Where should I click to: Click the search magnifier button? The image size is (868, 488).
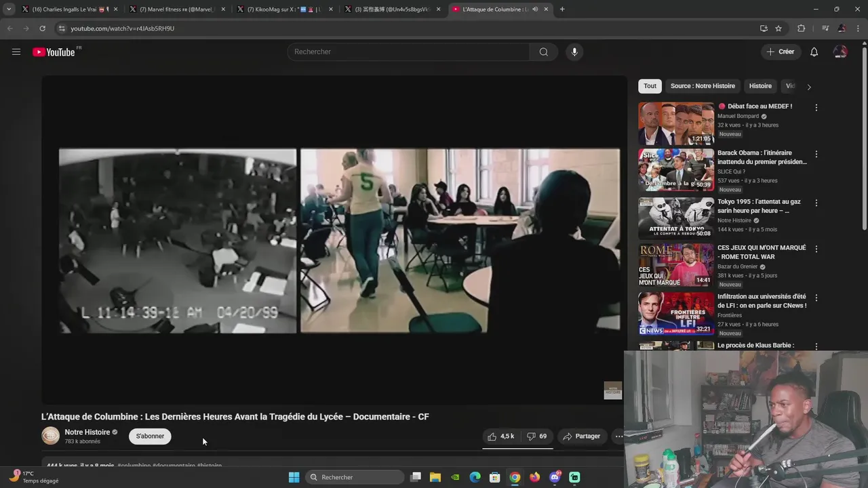[x=543, y=52]
